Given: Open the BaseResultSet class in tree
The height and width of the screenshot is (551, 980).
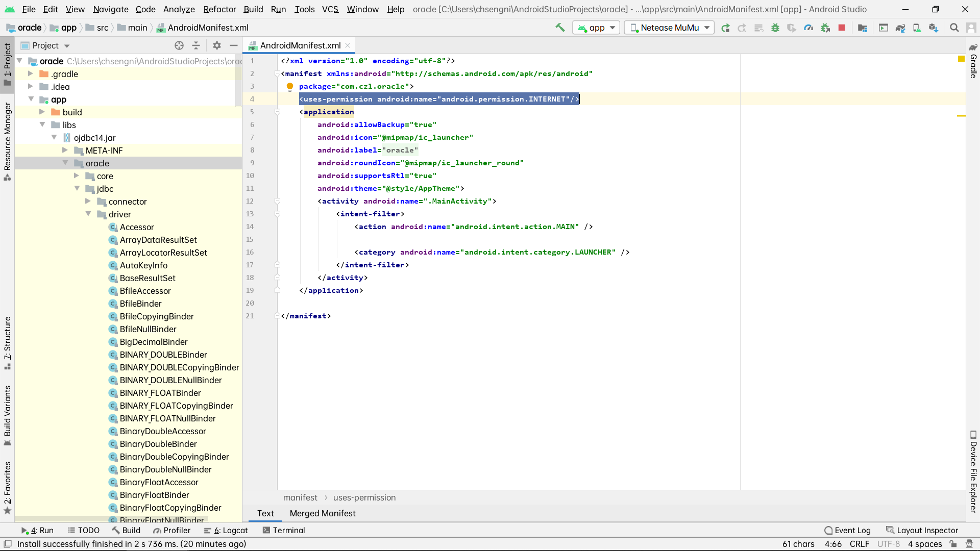Looking at the screenshot, I should coord(148,278).
